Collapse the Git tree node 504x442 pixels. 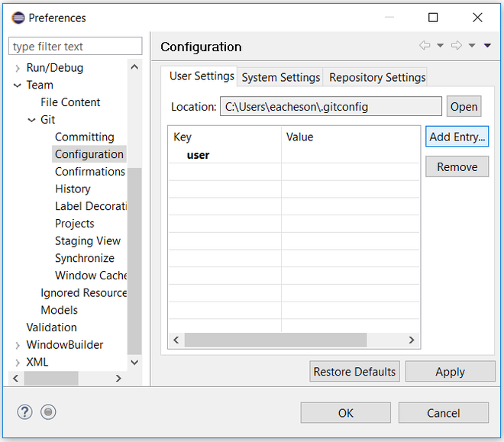pos(32,120)
